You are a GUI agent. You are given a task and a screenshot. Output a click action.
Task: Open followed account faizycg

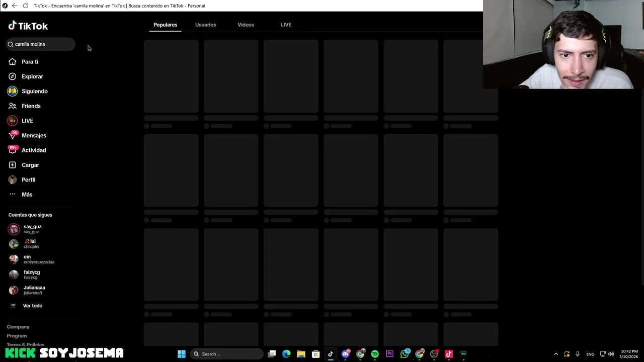[24, 275]
